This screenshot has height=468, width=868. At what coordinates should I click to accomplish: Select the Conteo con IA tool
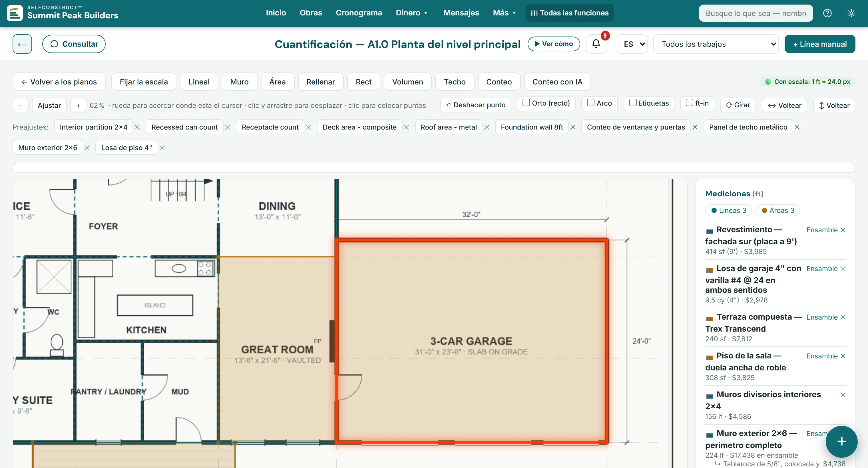[557, 82]
